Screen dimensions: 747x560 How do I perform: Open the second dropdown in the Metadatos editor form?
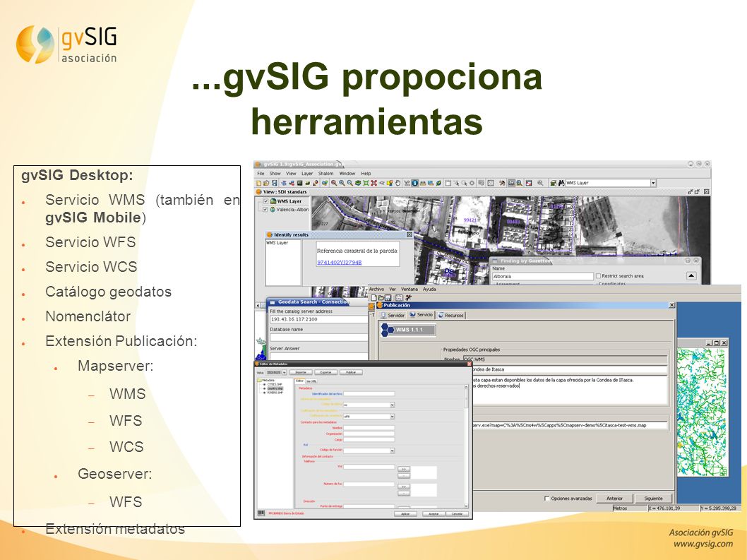coord(392,417)
